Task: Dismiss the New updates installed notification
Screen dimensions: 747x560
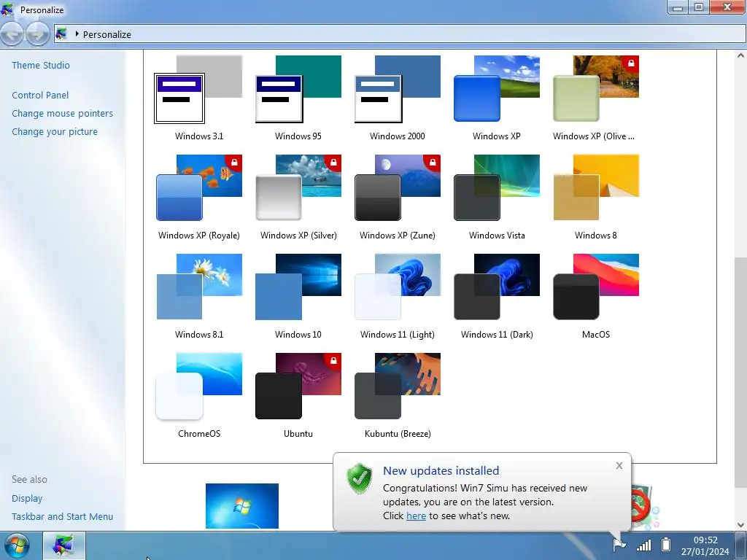Action: (x=619, y=466)
